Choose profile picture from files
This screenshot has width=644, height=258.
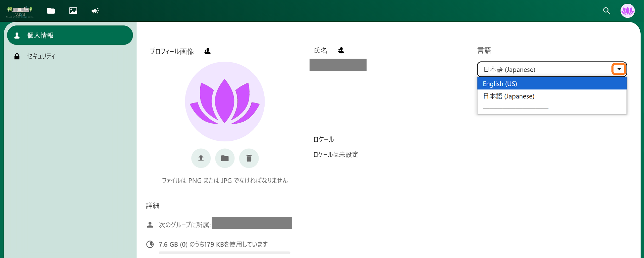225,158
